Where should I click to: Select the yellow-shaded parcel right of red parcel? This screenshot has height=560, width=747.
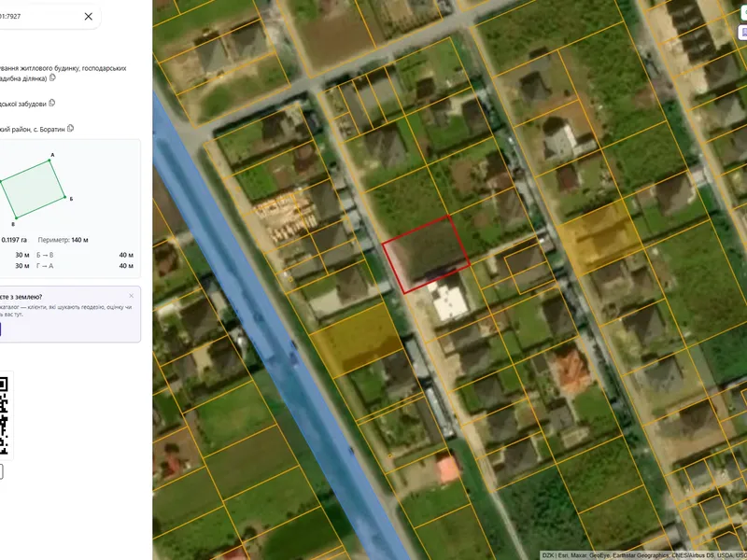click(x=599, y=237)
